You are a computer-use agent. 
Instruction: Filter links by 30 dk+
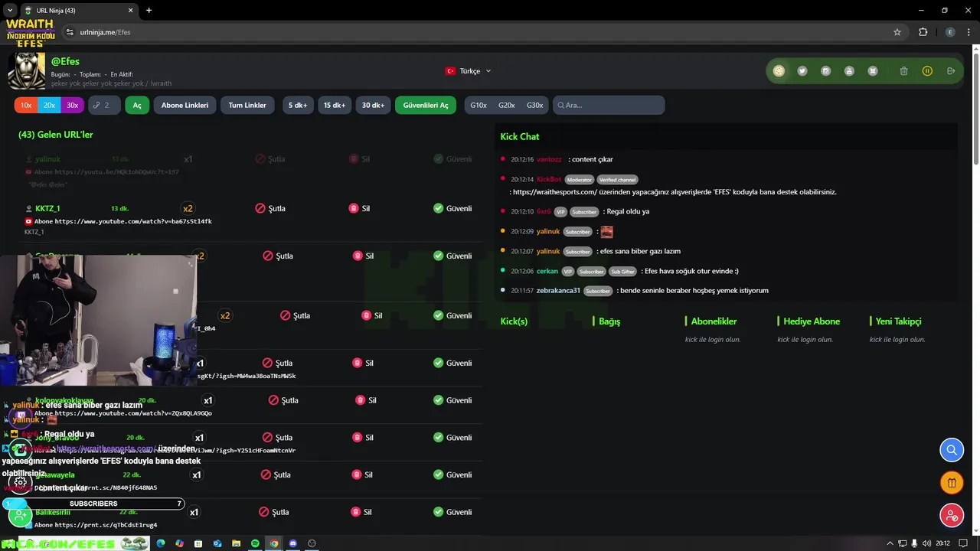[373, 105]
